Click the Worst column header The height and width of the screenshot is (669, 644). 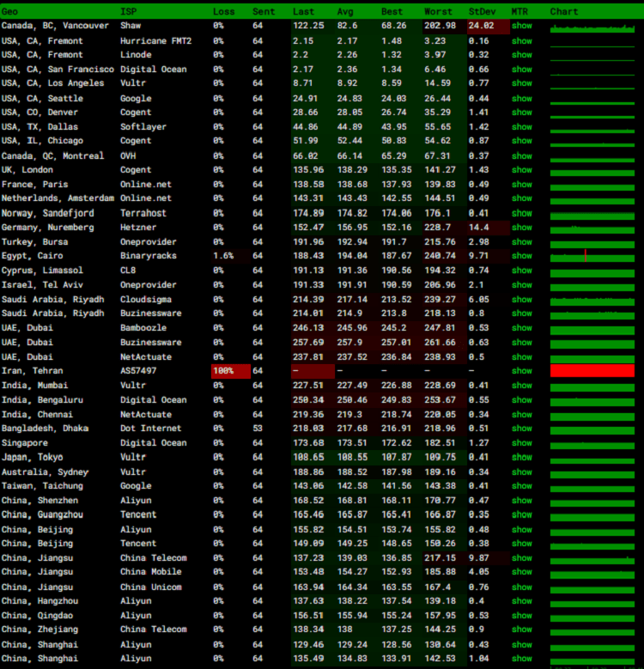(x=438, y=11)
